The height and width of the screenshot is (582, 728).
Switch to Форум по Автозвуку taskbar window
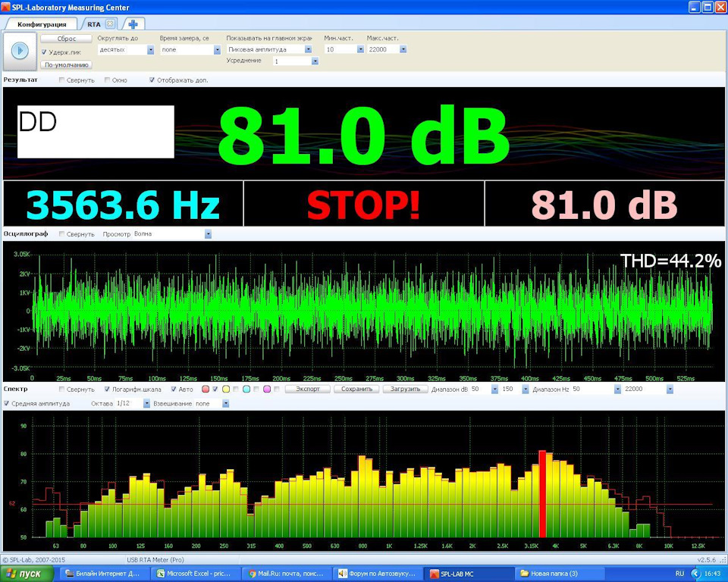377,574
